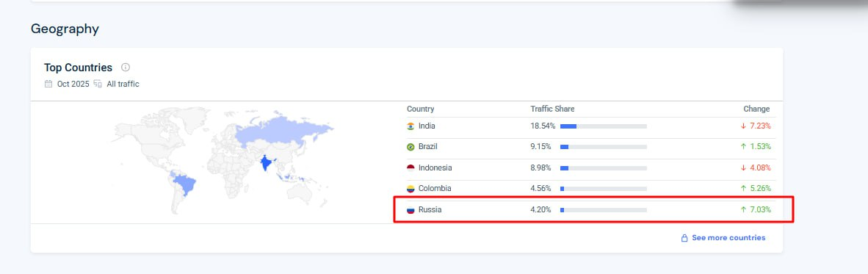Click India highlighted on the world map
Viewport: 868px width, 274px height.
(267, 163)
